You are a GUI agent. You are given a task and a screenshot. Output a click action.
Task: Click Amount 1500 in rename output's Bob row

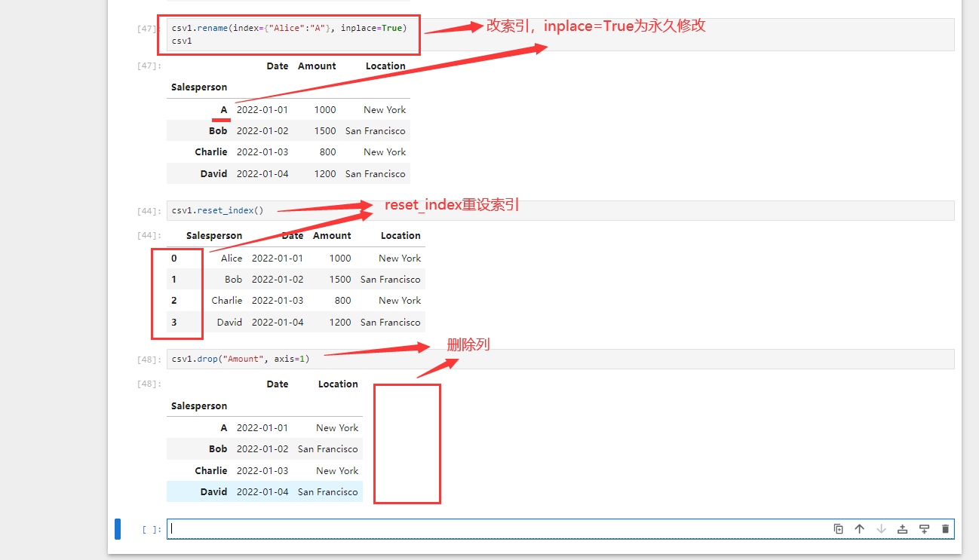click(325, 130)
